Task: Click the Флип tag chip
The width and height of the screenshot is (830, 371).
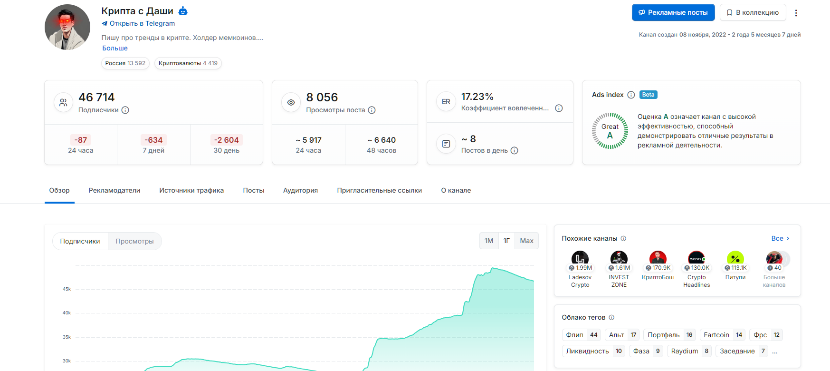Action: [x=581, y=335]
